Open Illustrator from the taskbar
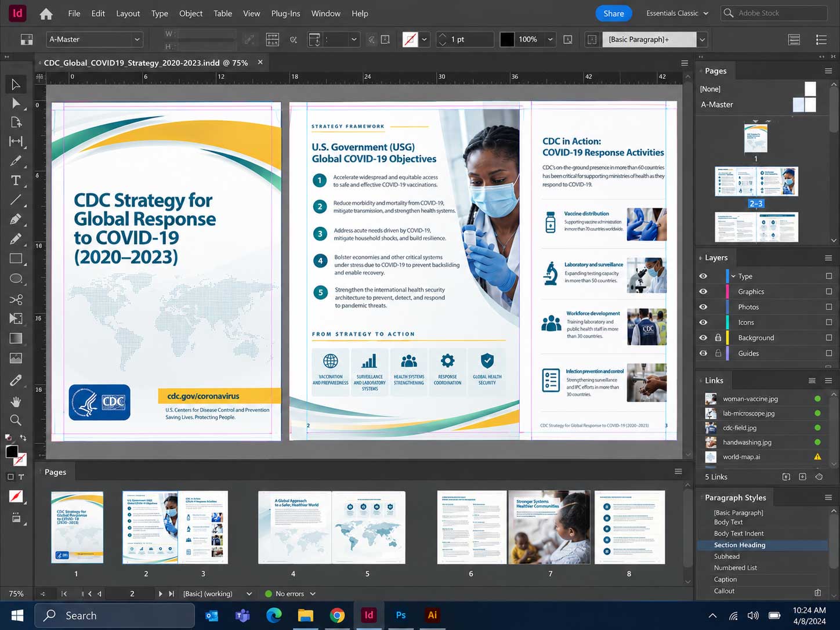The image size is (840, 630). point(432,615)
